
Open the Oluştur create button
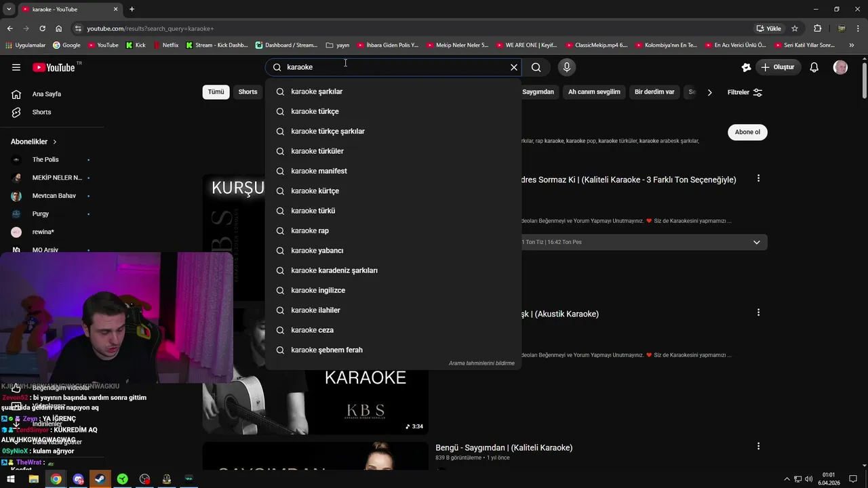point(778,67)
